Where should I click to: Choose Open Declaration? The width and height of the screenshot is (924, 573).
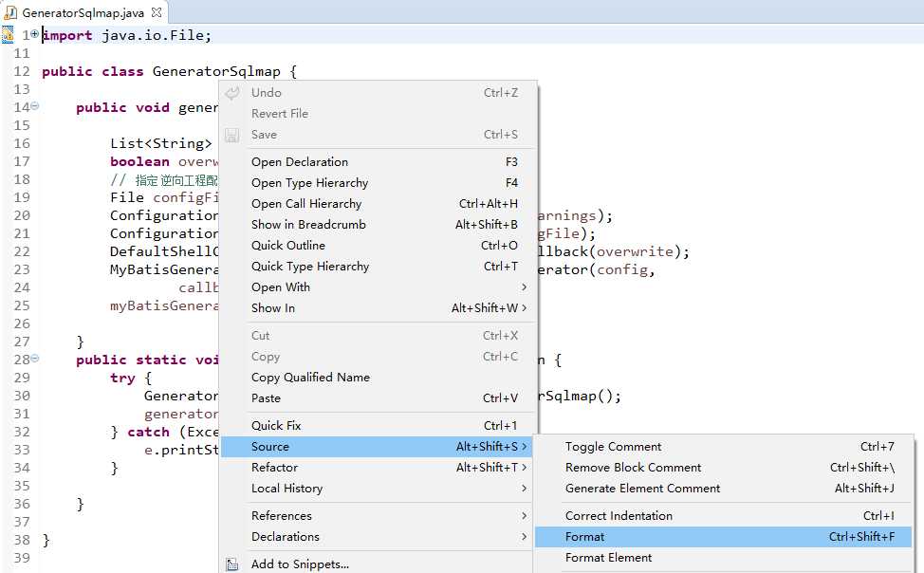(379, 161)
